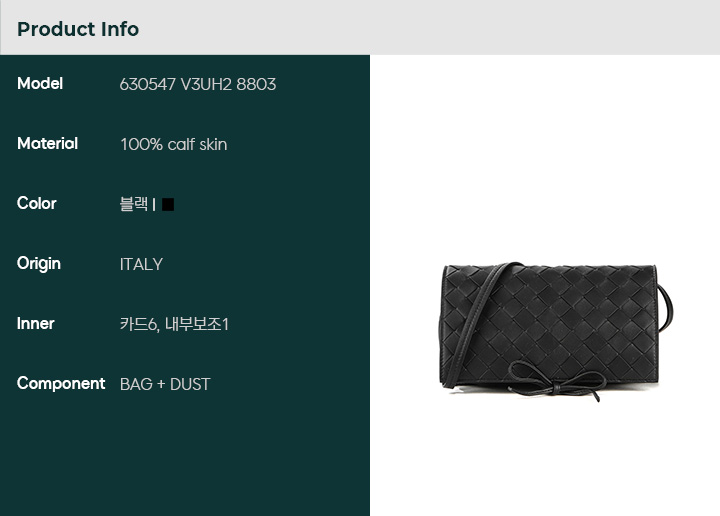Click the Product Info heading
The image size is (720, 516).
pyautogui.click(x=78, y=29)
